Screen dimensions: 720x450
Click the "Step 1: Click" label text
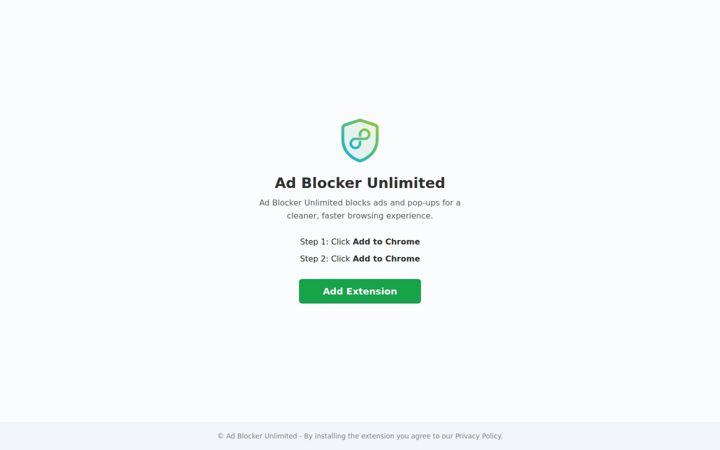point(325,242)
